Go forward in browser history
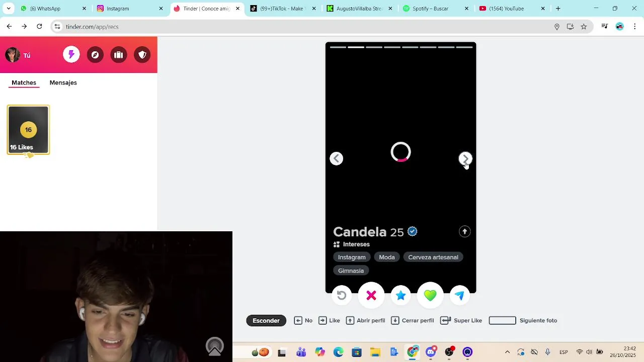644x362 pixels. [24, 27]
